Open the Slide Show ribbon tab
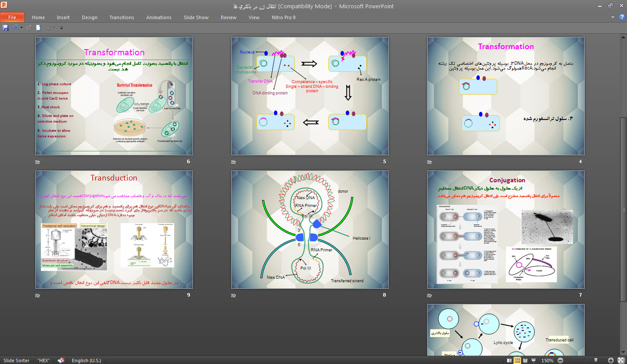627x364 pixels. [196, 17]
